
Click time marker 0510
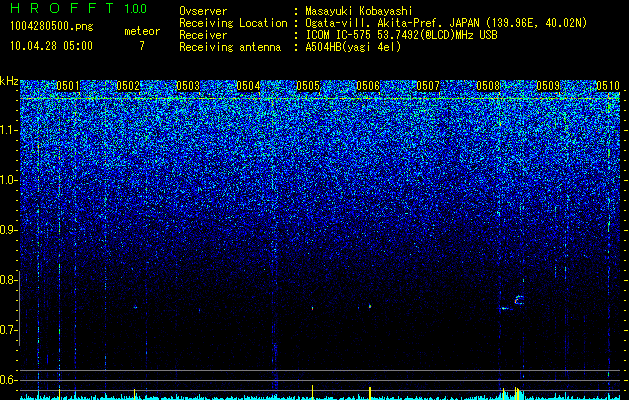click(608, 86)
